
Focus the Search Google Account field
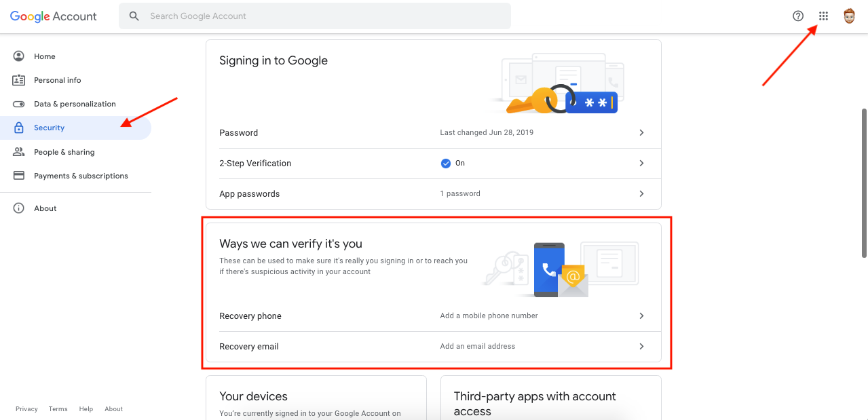point(315,16)
